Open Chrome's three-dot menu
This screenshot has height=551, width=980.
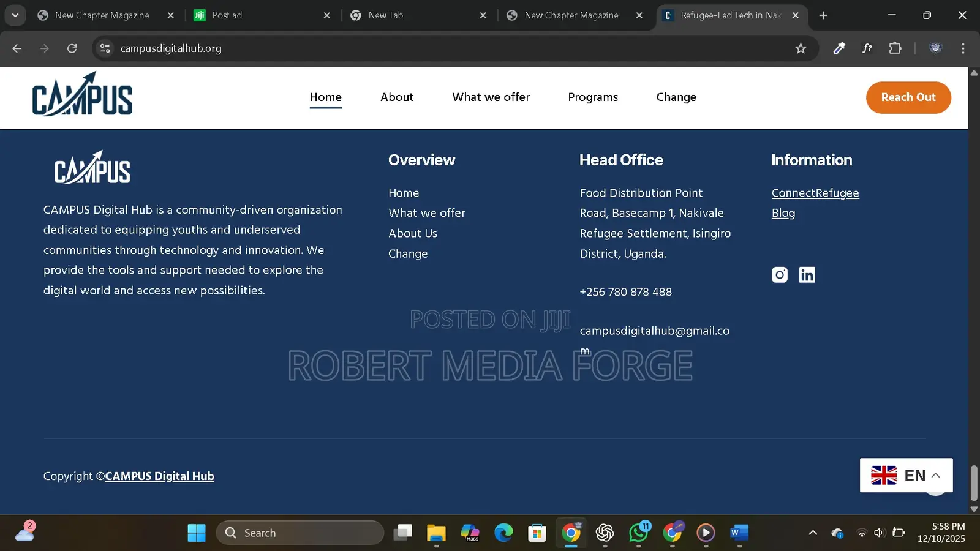point(962,48)
